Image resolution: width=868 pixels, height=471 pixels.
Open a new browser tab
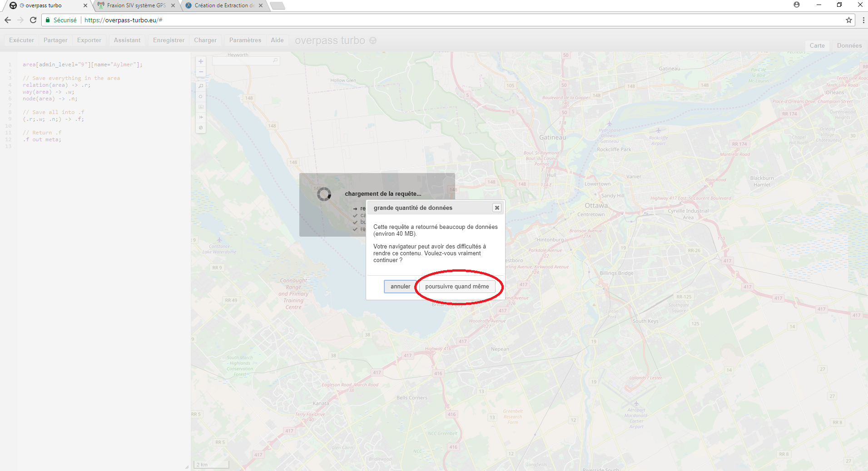[x=277, y=6]
